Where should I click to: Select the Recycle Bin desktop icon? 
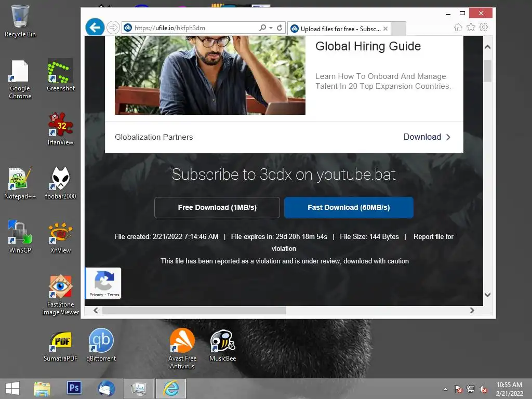20,21
